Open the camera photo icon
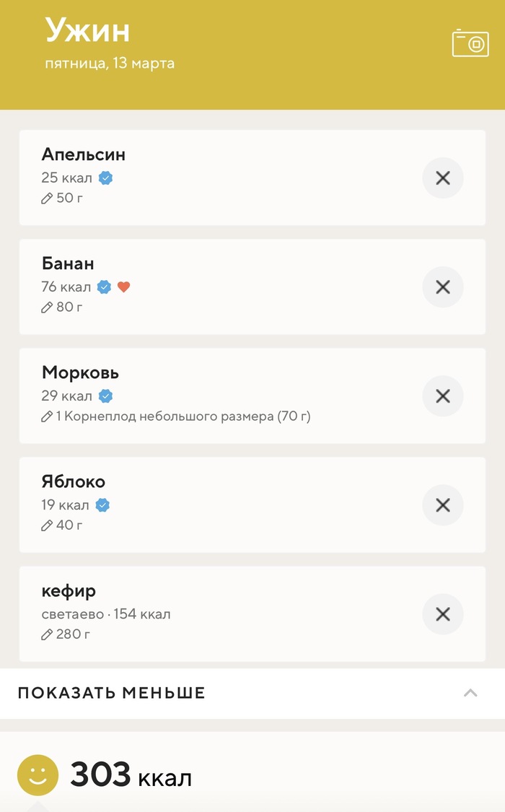This screenshot has width=505, height=812. pyautogui.click(x=470, y=43)
